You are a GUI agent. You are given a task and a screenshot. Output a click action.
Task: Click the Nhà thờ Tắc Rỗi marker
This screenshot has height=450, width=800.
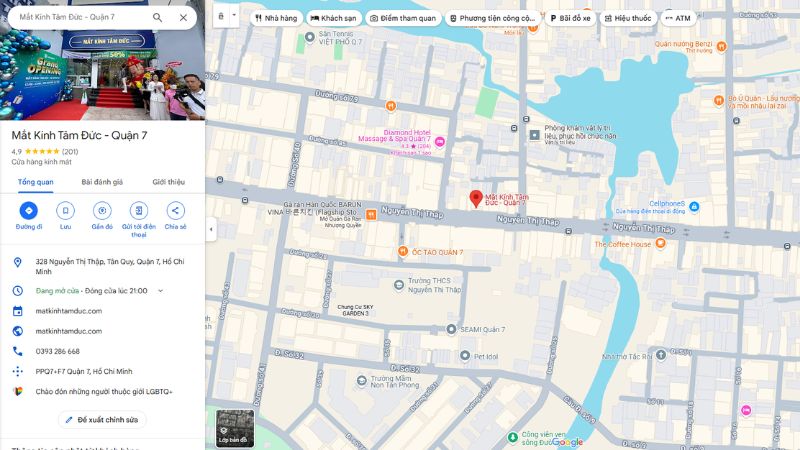click(661, 354)
